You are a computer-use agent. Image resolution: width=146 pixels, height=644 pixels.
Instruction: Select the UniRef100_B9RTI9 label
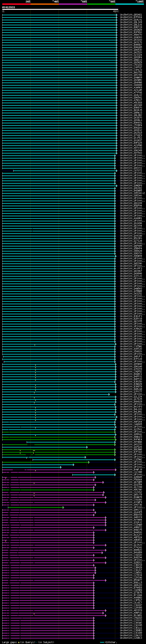coord(131,27)
